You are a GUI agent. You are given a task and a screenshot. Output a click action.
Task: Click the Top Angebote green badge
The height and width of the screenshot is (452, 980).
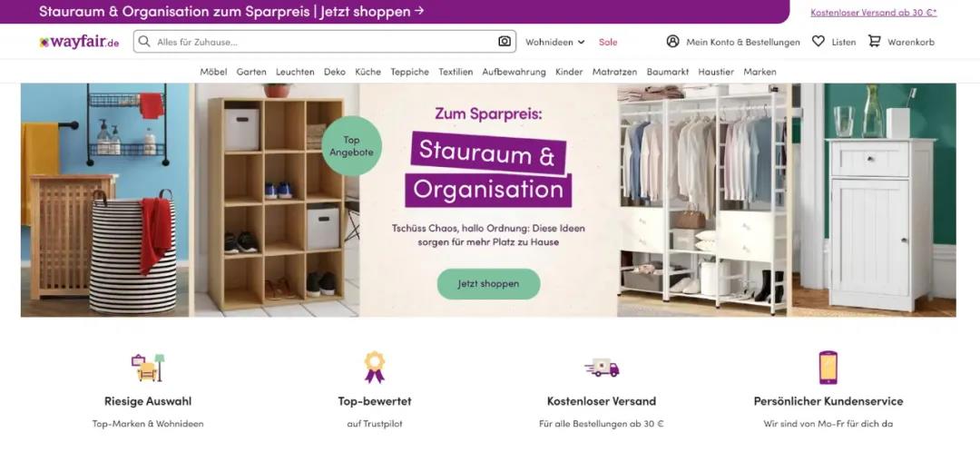tap(351, 146)
